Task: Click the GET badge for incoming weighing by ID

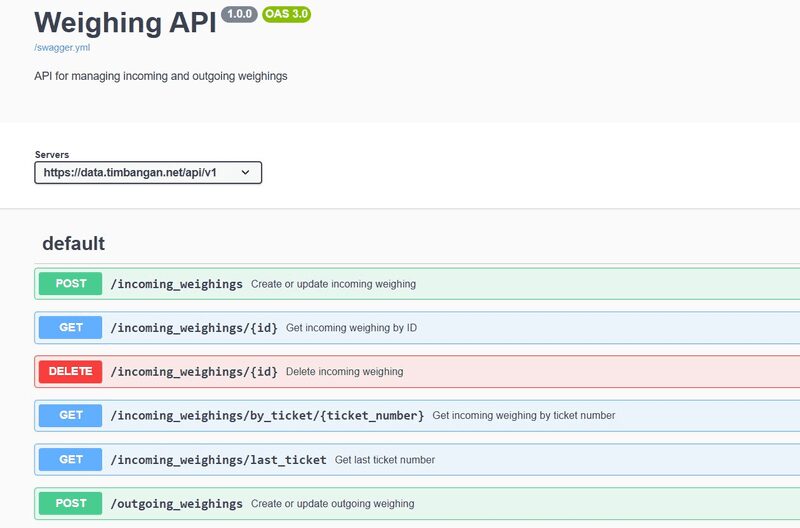Action: coord(70,328)
